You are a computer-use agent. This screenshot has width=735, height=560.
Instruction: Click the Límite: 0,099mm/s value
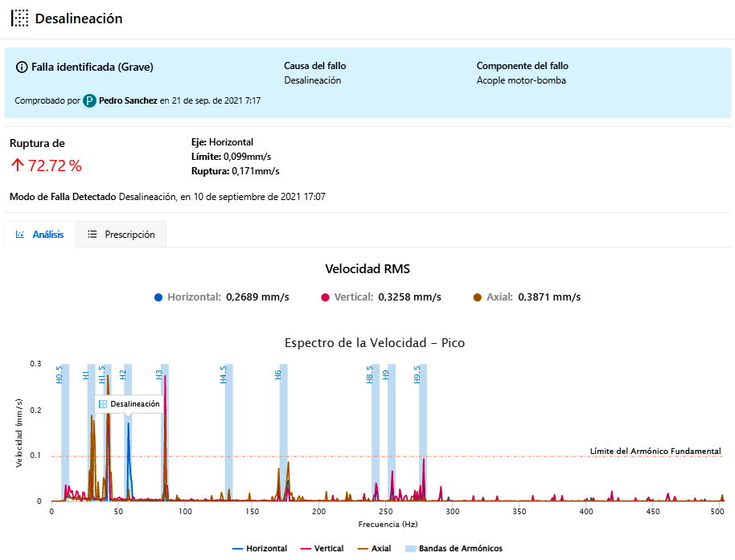click(x=231, y=157)
